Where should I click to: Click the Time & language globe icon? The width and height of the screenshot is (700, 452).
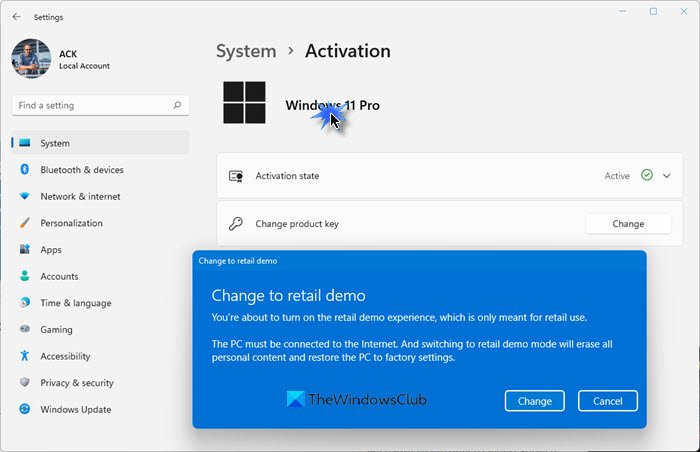click(x=25, y=302)
